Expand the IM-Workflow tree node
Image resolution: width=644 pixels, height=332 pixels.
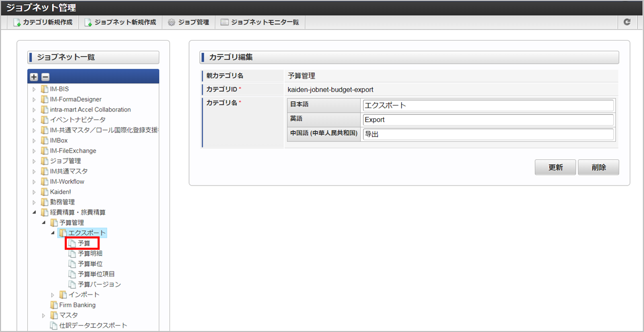click(x=34, y=182)
